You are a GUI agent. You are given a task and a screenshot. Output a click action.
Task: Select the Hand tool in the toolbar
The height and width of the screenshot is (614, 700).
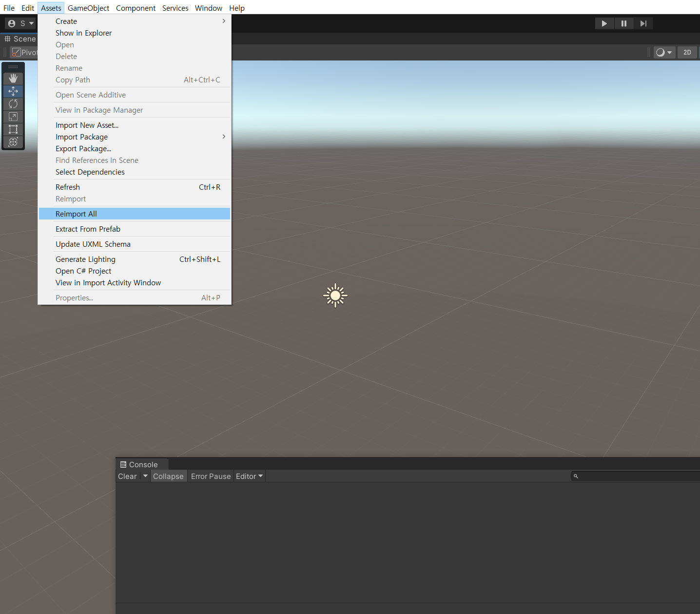point(13,78)
